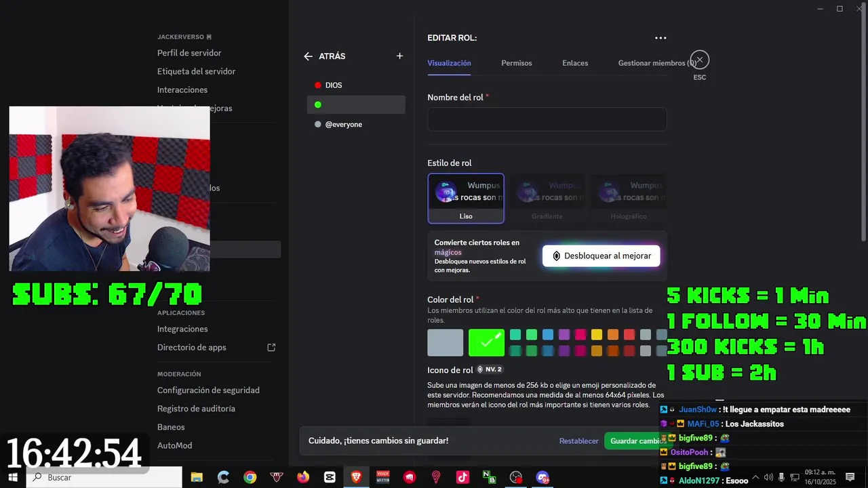The image size is (868, 488).
Task: Open File Explorer in the taskbar
Action: pyautogui.click(x=197, y=477)
